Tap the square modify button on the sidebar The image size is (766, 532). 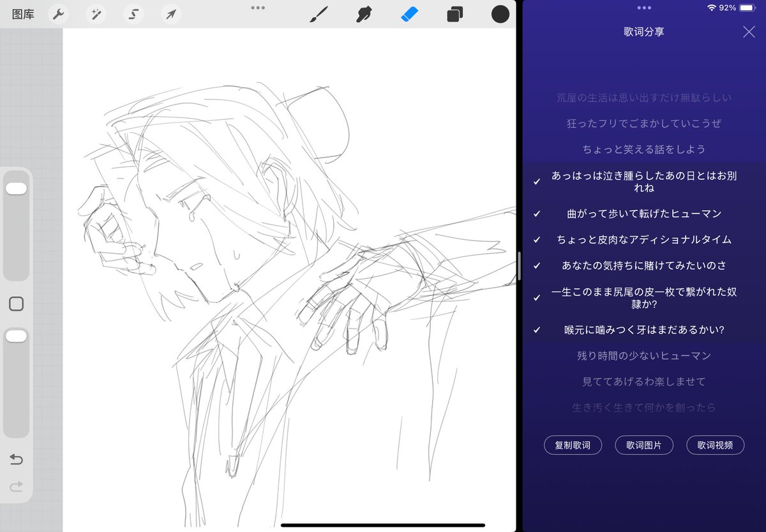pos(15,304)
